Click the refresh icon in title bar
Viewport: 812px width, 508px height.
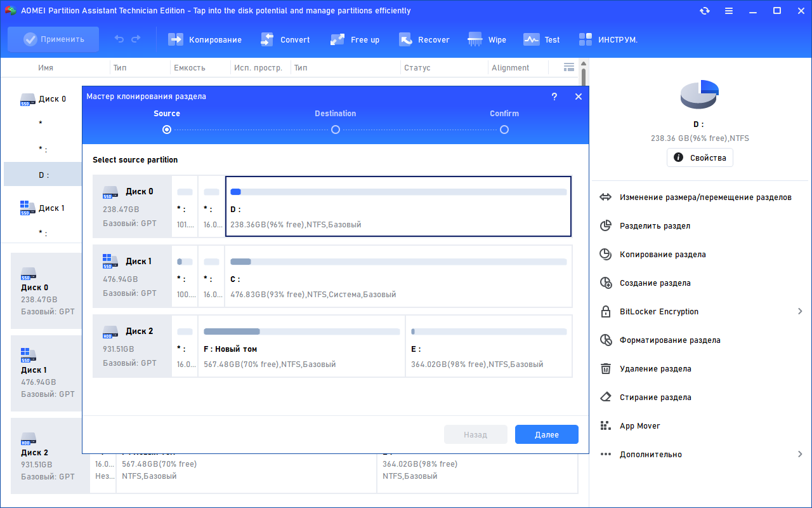(x=705, y=11)
